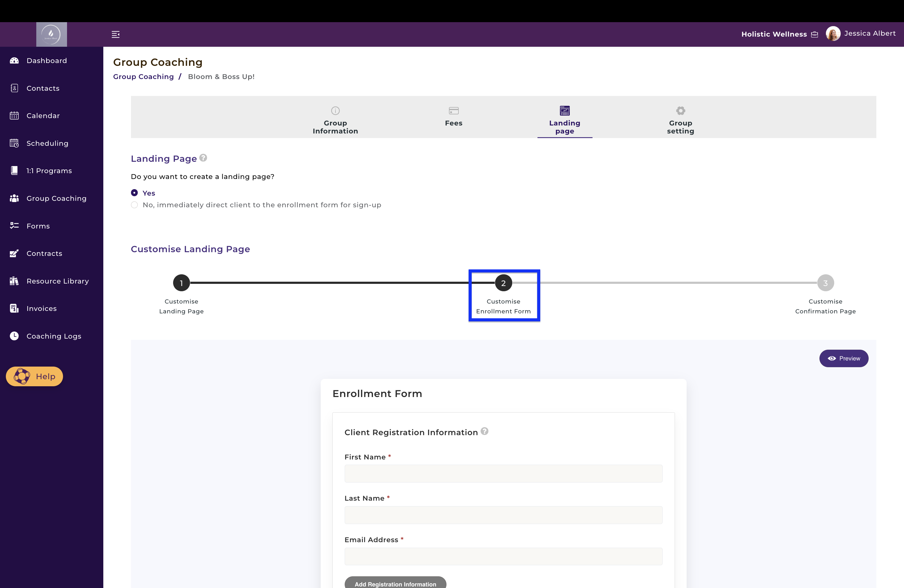Click help icon next to Landing Page heading
The image size is (904, 588).
click(203, 158)
